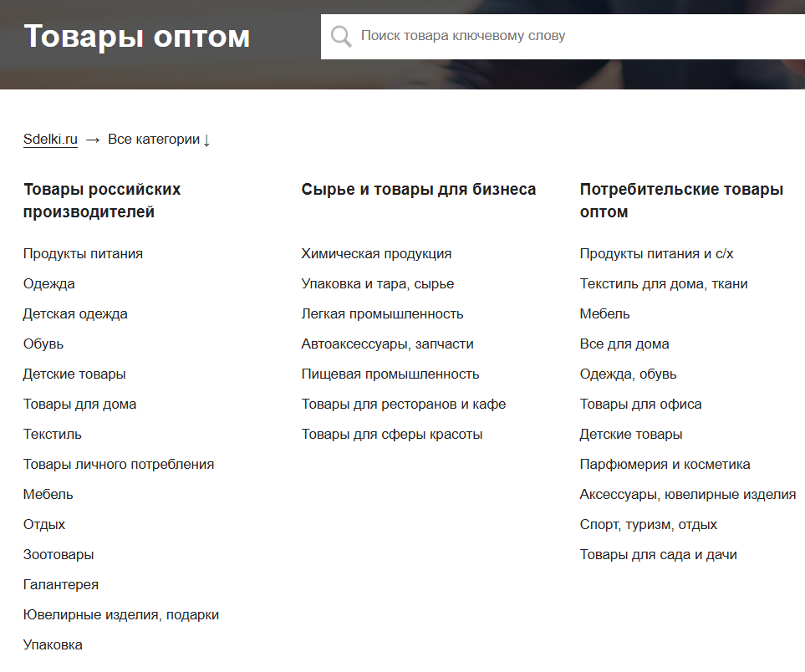Image resolution: width=805 pixels, height=672 pixels.
Task: Open 'Товары для сферы красоты' link
Action: tap(392, 434)
